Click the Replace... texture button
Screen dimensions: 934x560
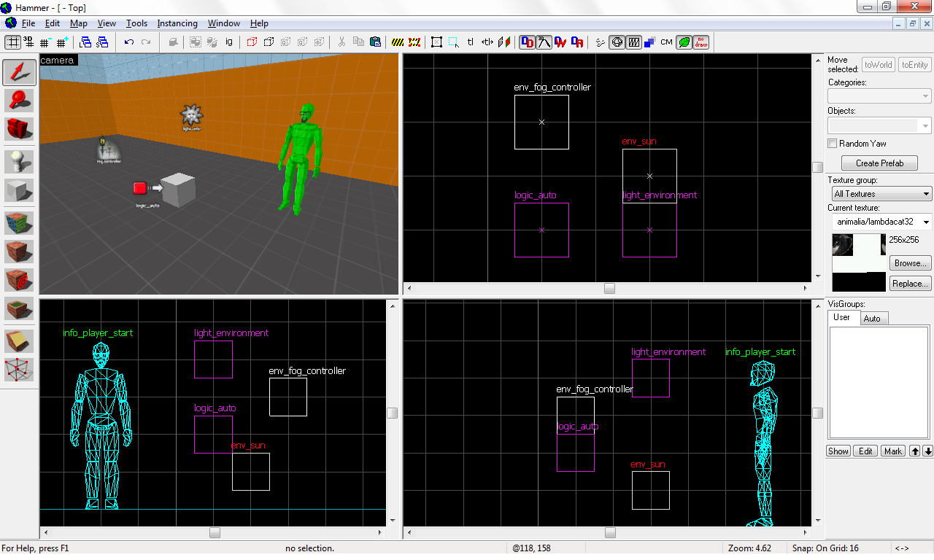click(x=911, y=283)
